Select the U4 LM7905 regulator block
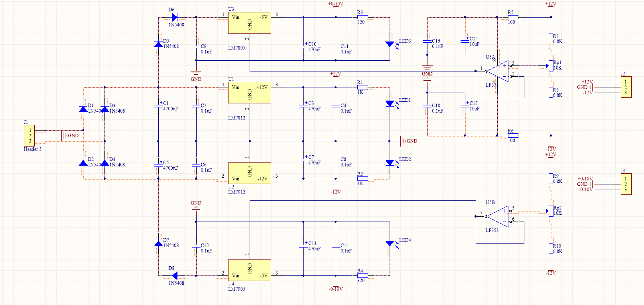 (x=250, y=270)
